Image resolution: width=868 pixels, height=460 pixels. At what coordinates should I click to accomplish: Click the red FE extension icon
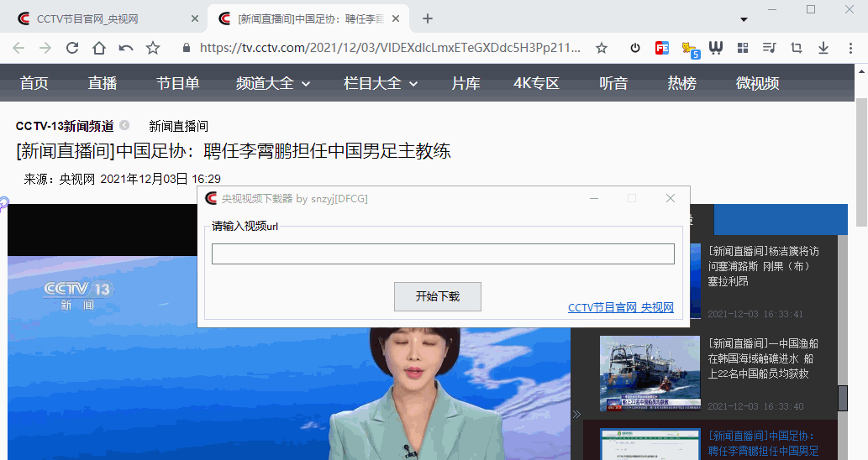662,48
